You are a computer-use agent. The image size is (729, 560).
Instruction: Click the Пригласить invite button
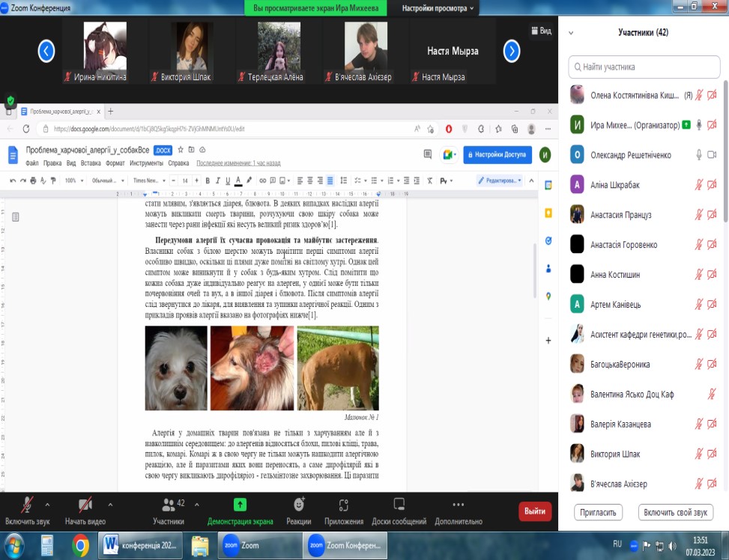pos(599,513)
